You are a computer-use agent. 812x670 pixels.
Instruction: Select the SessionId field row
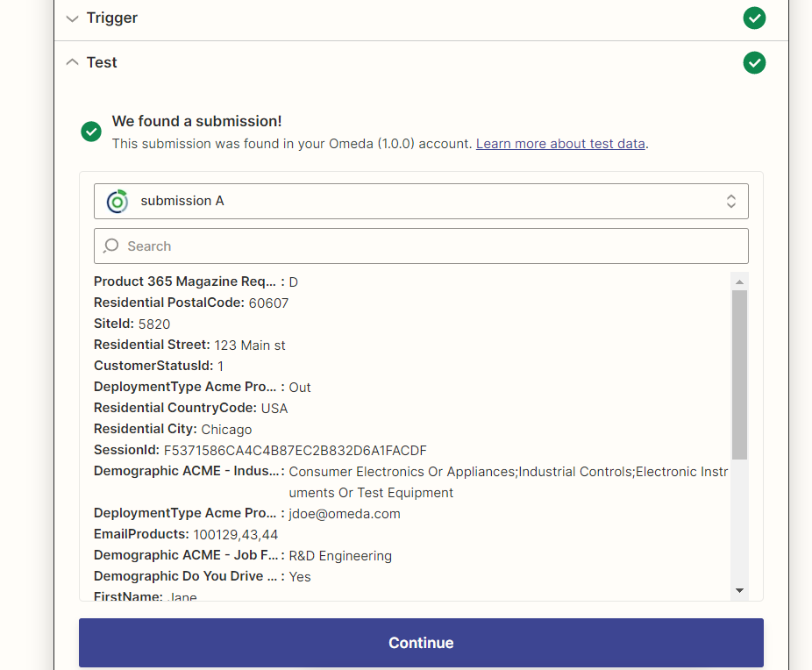pos(260,451)
